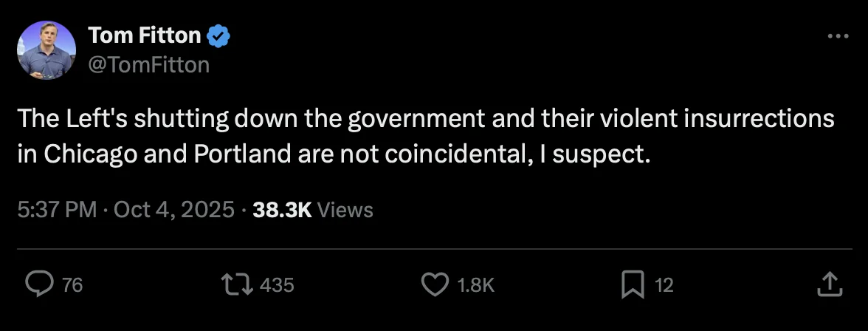The image size is (868, 331).
Task: Click the reply speech bubble icon
Action: click(x=38, y=284)
